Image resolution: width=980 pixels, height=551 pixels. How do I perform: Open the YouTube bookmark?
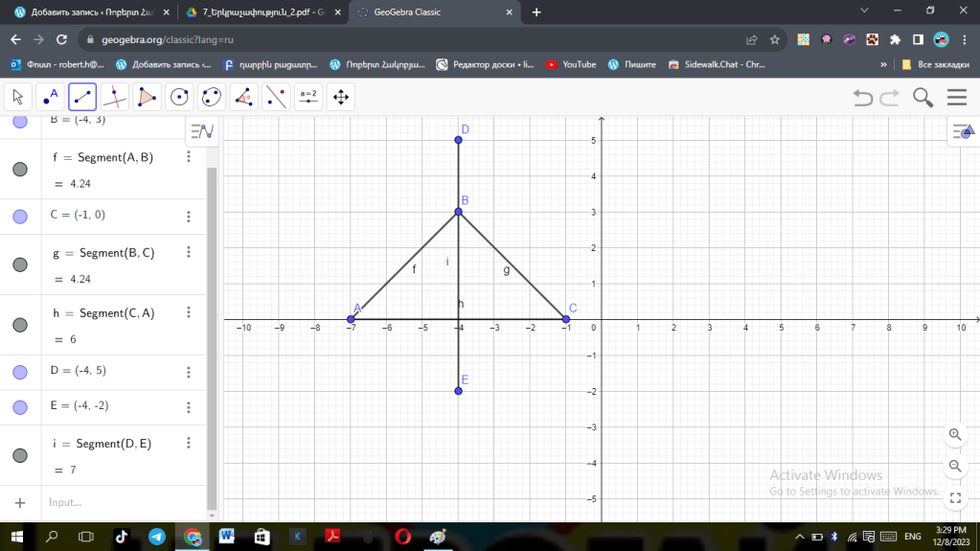pos(571,65)
